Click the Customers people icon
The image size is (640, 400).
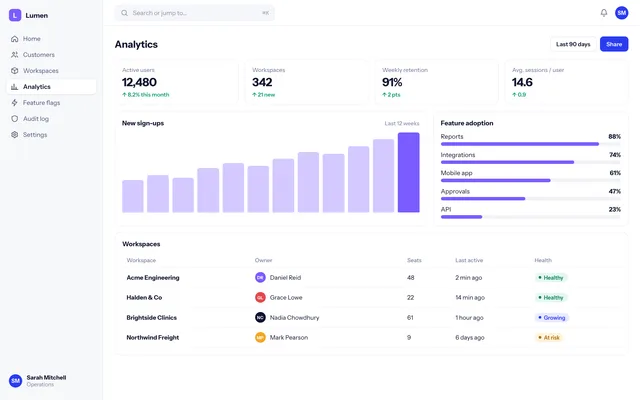[x=15, y=55]
